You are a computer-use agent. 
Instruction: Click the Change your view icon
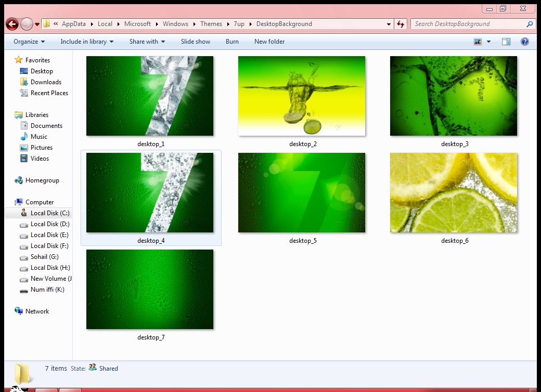coord(478,42)
